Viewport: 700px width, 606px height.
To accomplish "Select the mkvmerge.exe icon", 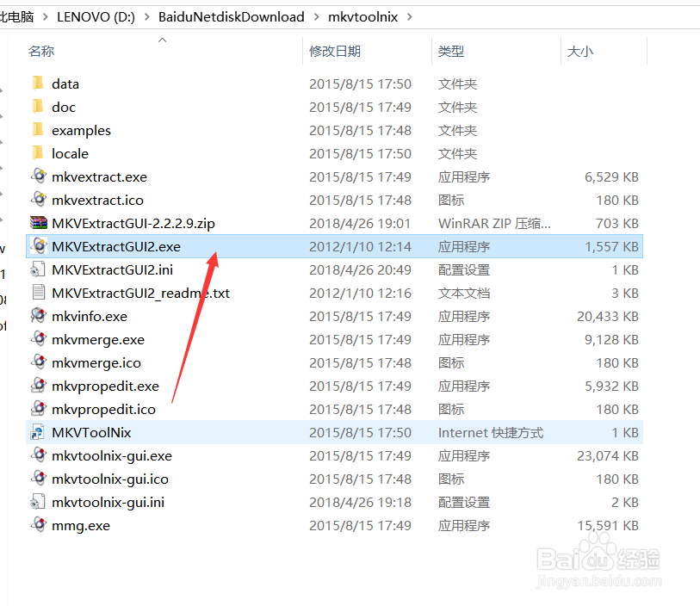I will [x=39, y=339].
